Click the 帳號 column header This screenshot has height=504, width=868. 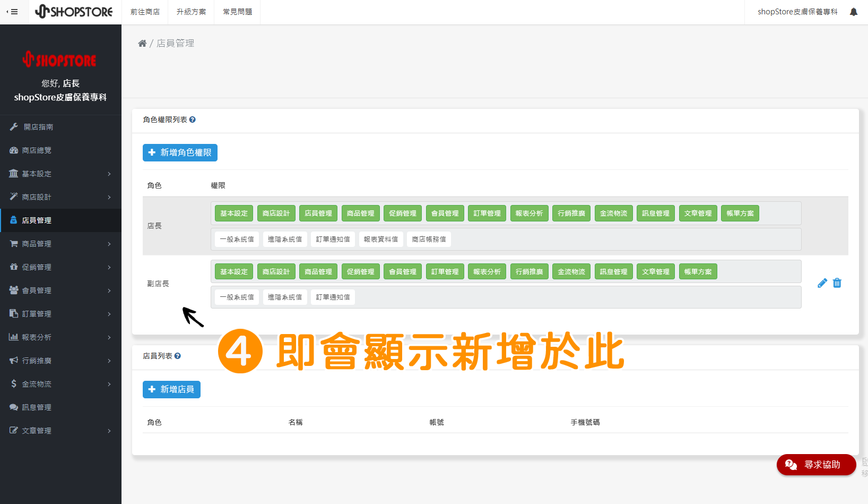tap(437, 423)
